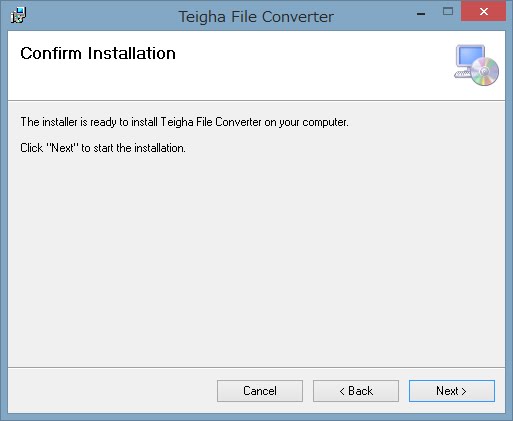Click the Teigha File Converter title bar text
513x421 pixels.
pyautogui.click(x=256, y=17)
